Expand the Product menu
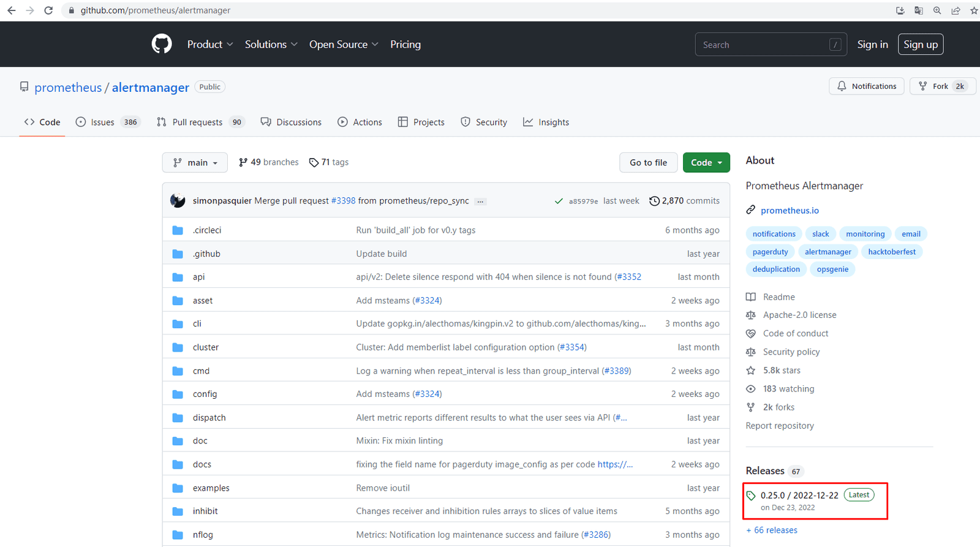The height and width of the screenshot is (547, 980). 210,44
